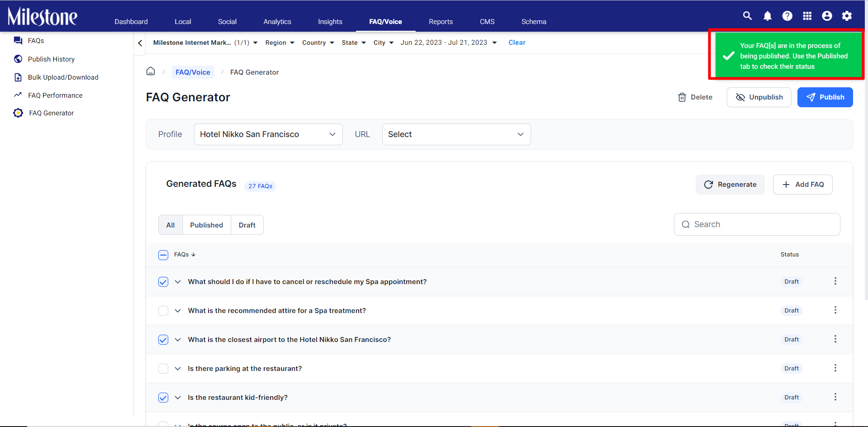Open options menu for closest airport FAQ

[835, 339]
